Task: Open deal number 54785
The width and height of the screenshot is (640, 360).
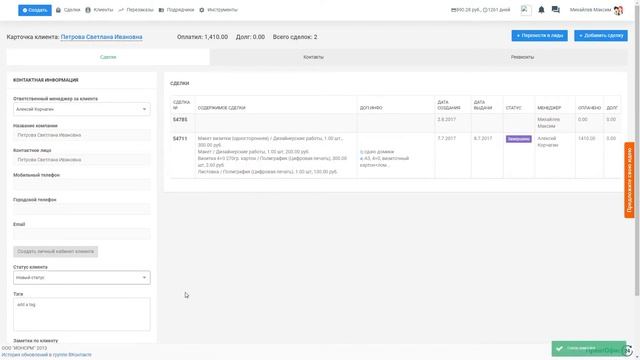Action: [x=180, y=120]
